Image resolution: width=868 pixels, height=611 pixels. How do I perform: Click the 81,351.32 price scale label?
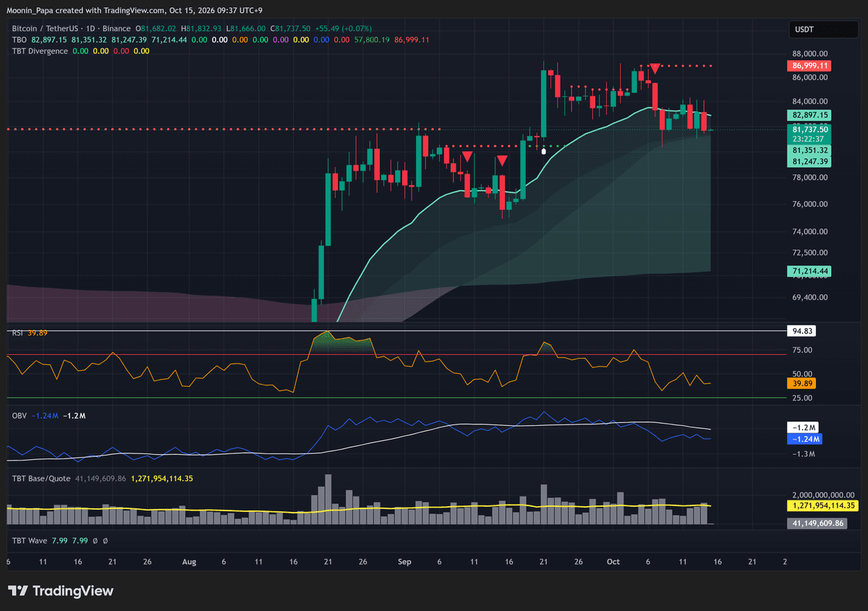(809, 150)
